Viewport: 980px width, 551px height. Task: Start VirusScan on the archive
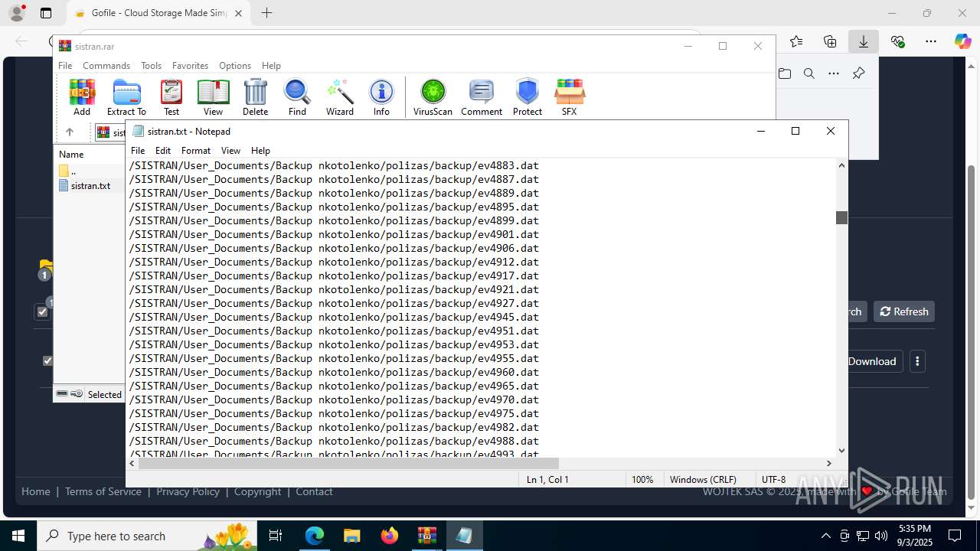coord(433,97)
